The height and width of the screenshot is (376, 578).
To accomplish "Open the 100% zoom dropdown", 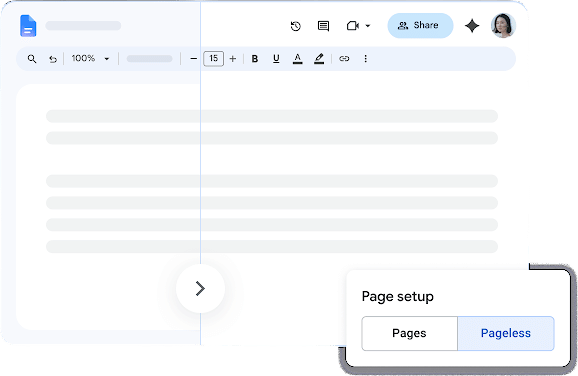I will [x=91, y=58].
